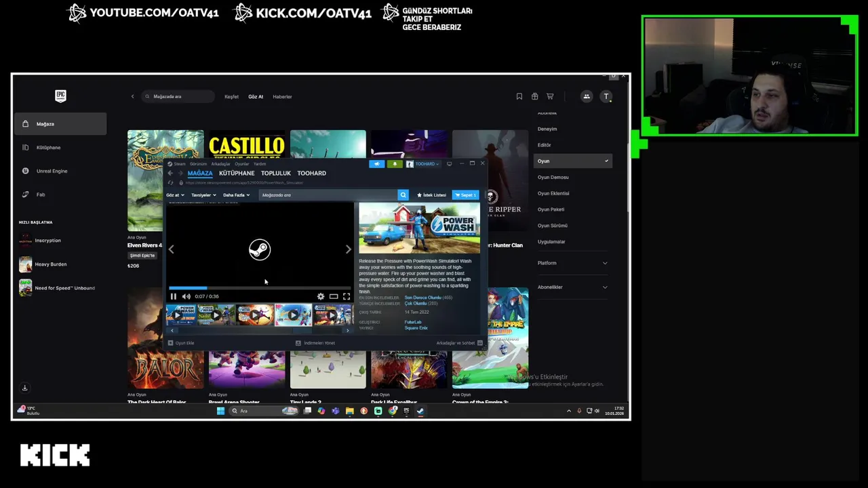This screenshot has height=488, width=868.
Task: Open Steam notifications bell button
Action: pyautogui.click(x=395, y=164)
